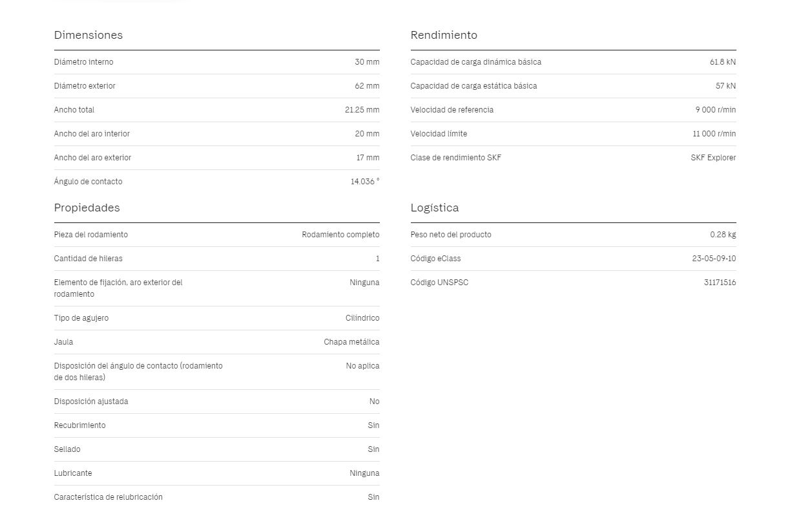Select the Rodamiento completo value
The height and width of the screenshot is (525, 812).
point(340,235)
